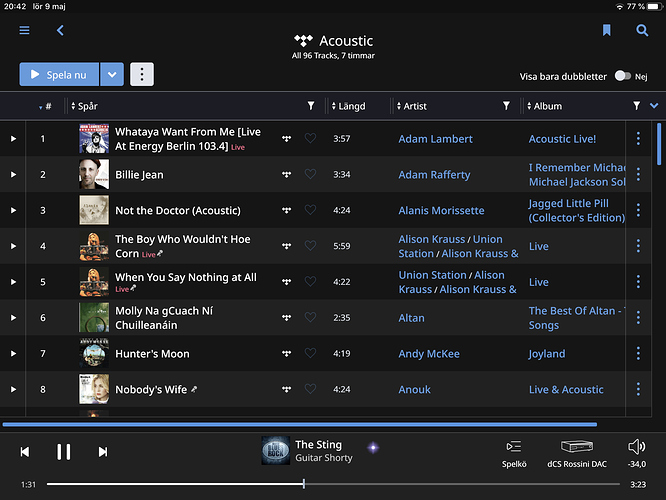Go back using the left chevron
The height and width of the screenshot is (500, 666).
[60, 30]
